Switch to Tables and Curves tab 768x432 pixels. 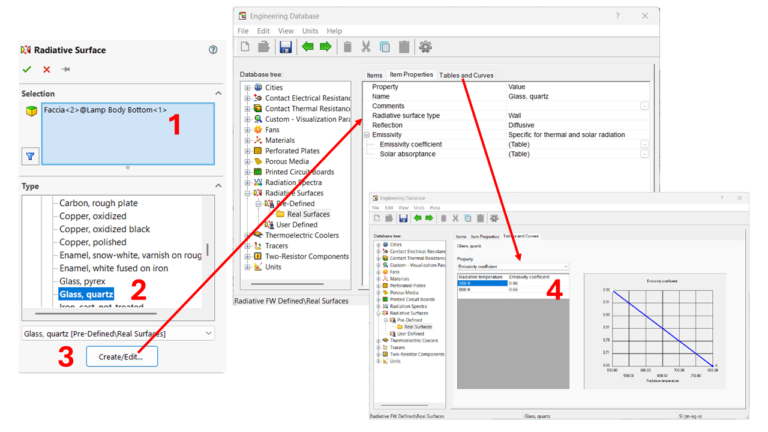466,75
